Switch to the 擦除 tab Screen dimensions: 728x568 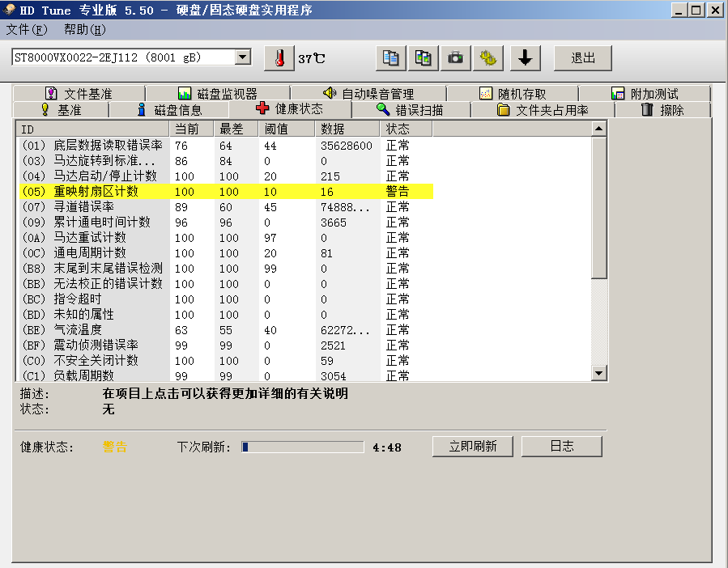tap(662, 110)
